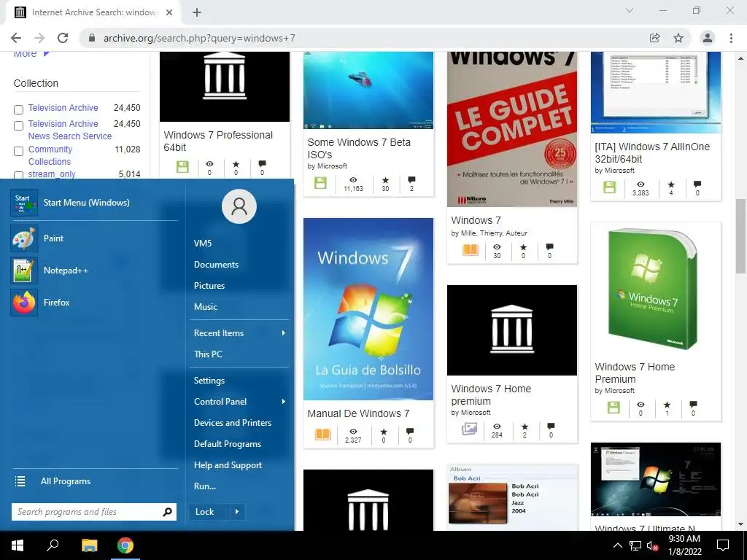Click the Start Menu (Windows) icon
Viewport: 747px width, 560px height.
click(24, 203)
